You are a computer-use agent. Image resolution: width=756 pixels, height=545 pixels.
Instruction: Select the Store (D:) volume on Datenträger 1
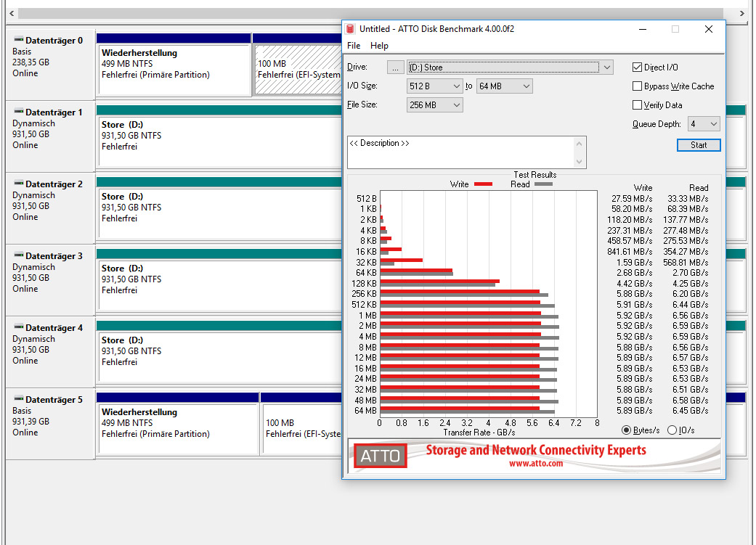220,142
